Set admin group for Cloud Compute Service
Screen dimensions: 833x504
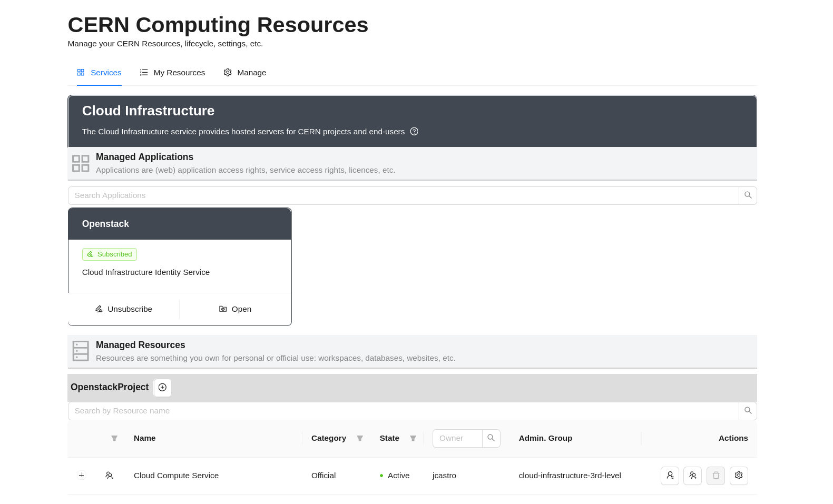pyautogui.click(x=692, y=476)
